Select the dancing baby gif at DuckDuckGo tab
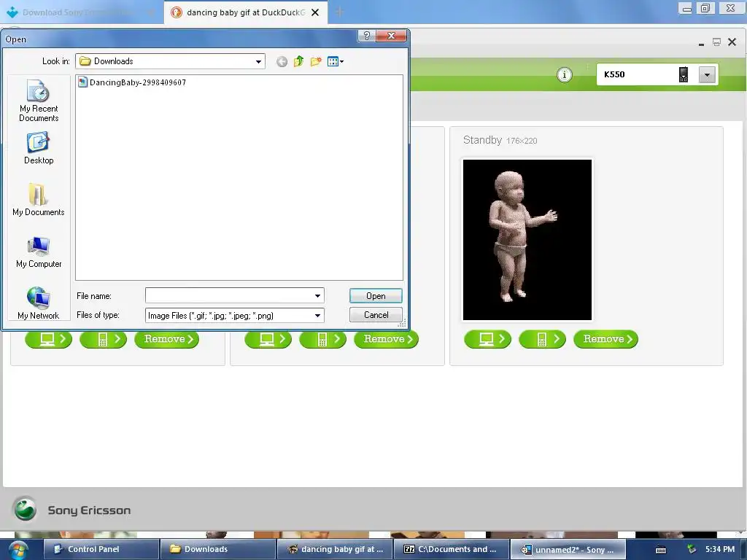Screen dimensions: 747x560 click(x=245, y=12)
